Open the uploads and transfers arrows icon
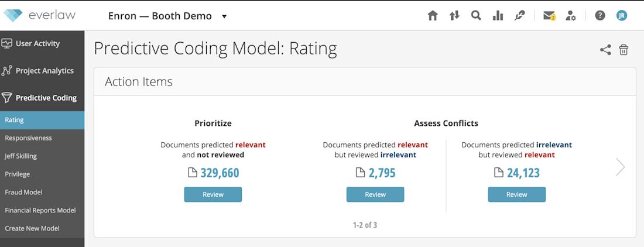 point(454,16)
